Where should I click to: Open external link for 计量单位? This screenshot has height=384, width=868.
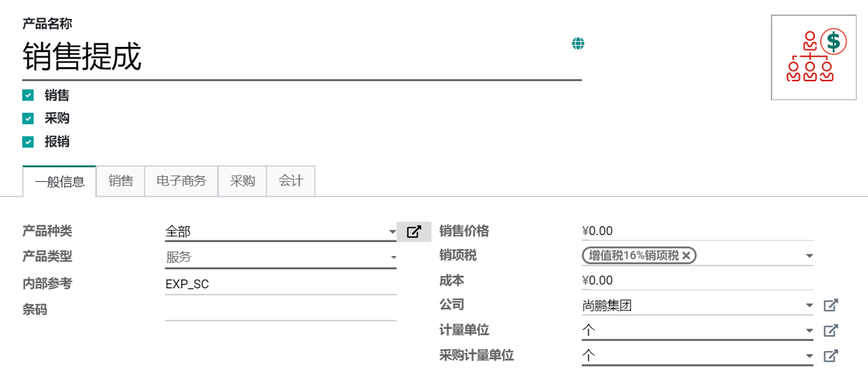tap(830, 330)
